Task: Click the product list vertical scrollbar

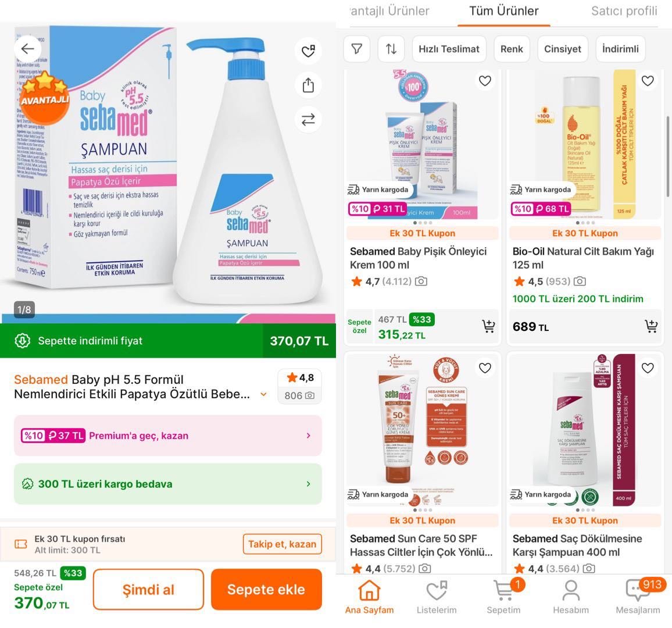Action: point(668,156)
